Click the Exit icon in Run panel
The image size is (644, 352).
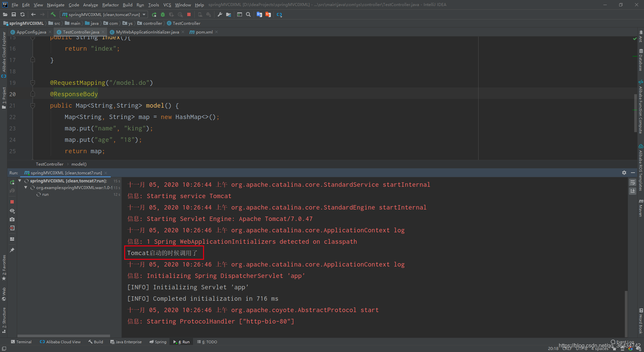click(12, 228)
